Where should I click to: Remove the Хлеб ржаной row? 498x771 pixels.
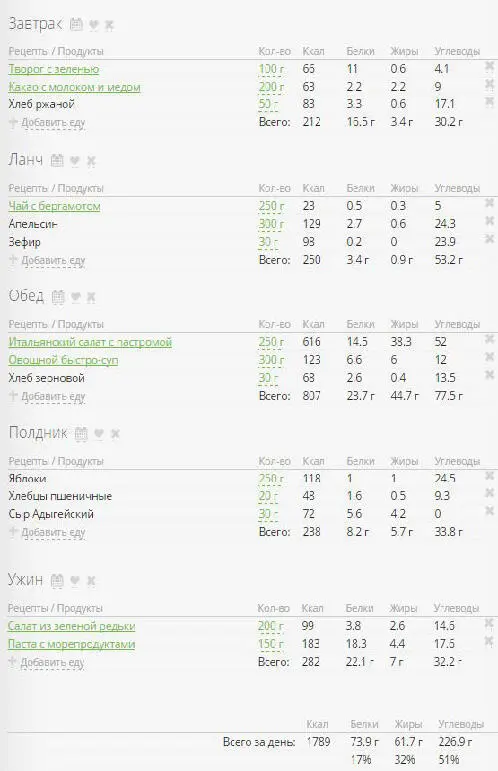pos(489,102)
